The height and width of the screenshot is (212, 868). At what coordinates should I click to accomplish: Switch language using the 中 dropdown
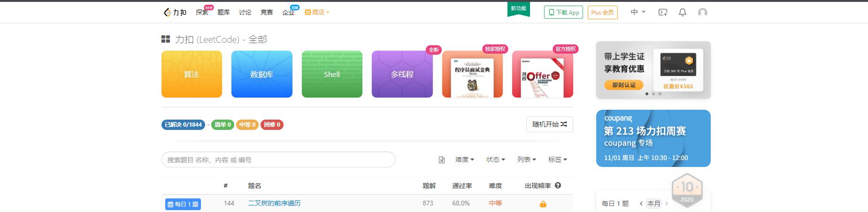638,12
